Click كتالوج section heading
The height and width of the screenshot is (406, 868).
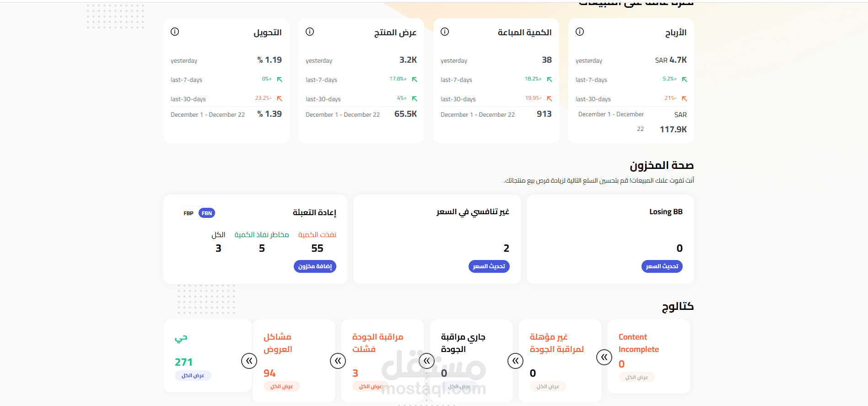(x=678, y=306)
